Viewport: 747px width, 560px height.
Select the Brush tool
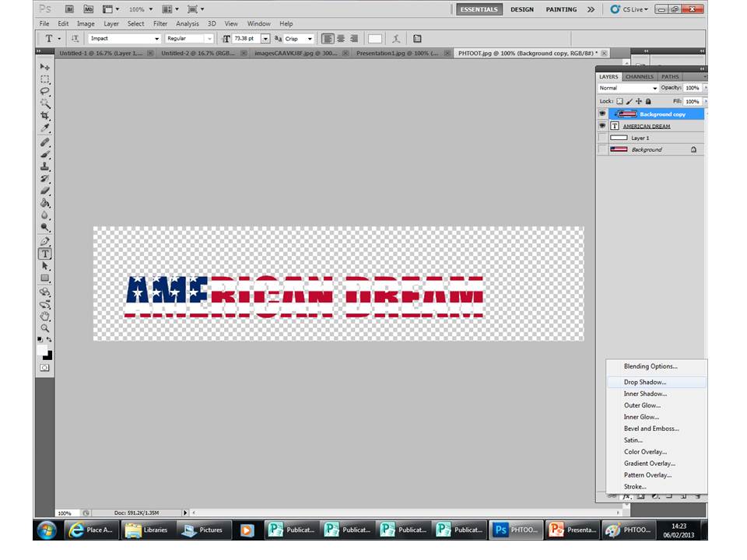pos(45,154)
